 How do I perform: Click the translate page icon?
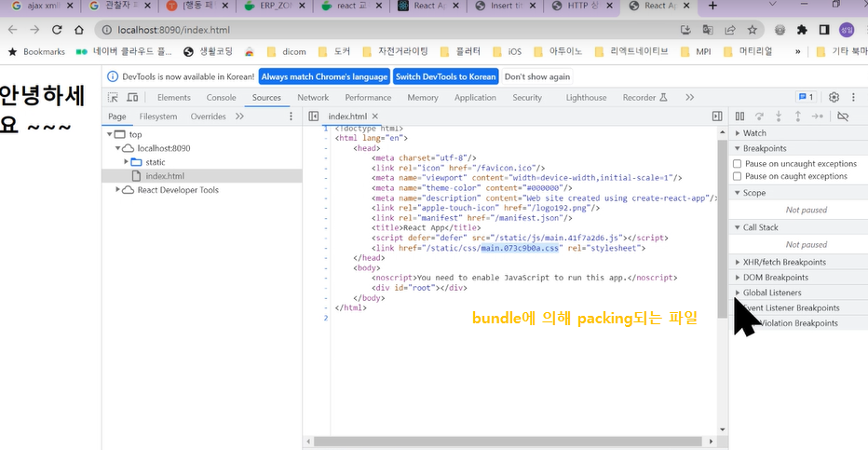pyautogui.click(x=708, y=30)
